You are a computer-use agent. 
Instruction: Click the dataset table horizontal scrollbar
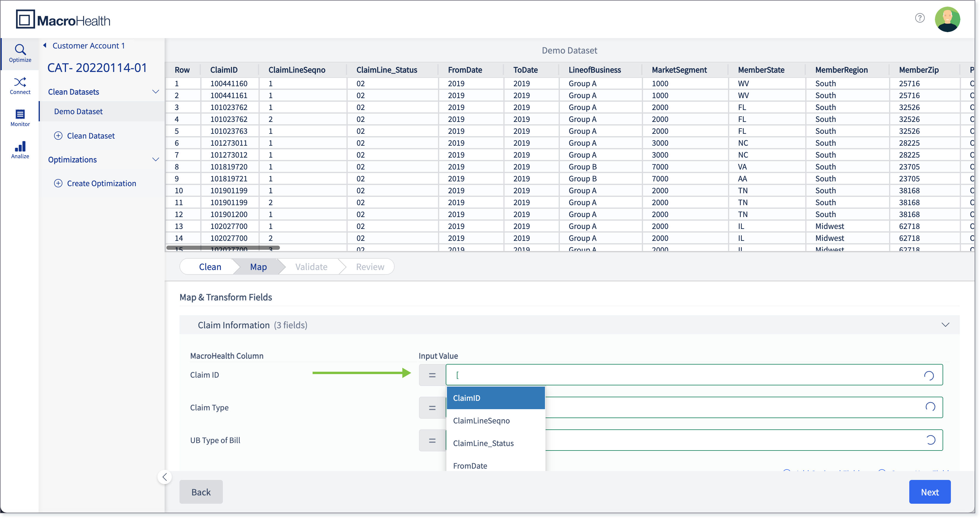point(223,248)
